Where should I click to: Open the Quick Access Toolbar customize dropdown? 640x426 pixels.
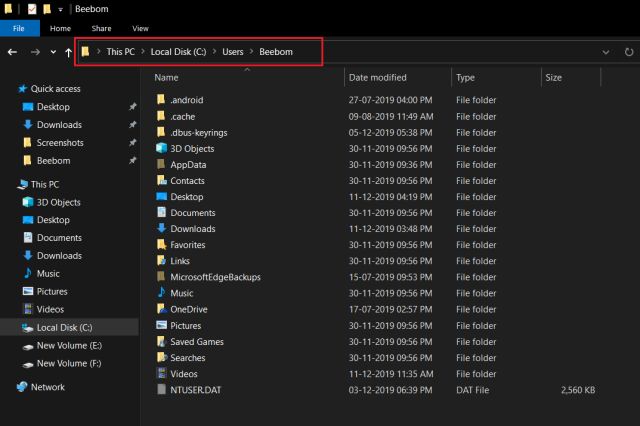click(60, 9)
